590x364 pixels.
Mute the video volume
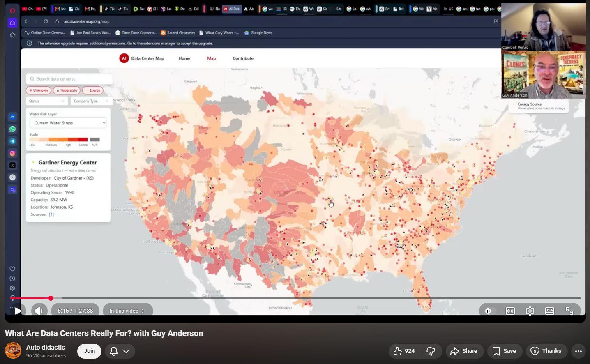[39, 311]
